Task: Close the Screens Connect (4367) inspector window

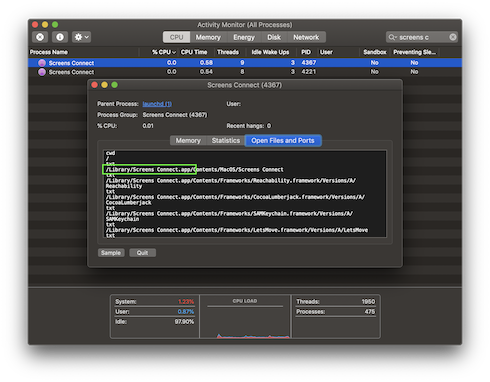Action: coord(94,85)
